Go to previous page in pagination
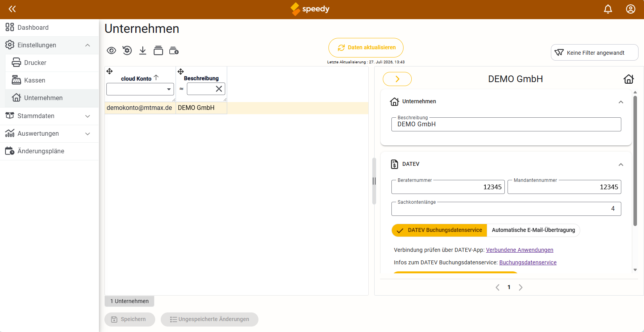 (497, 287)
